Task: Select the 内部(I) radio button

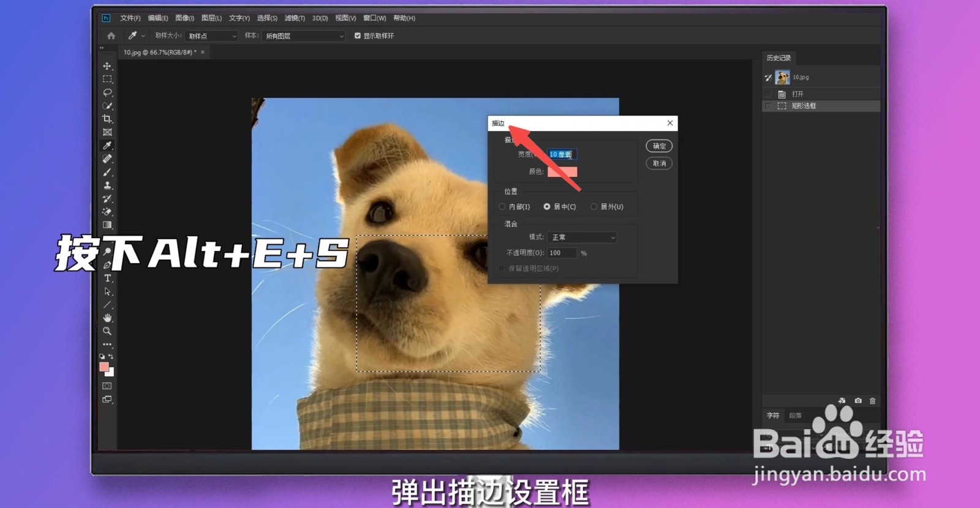Action: coord(502,207)
